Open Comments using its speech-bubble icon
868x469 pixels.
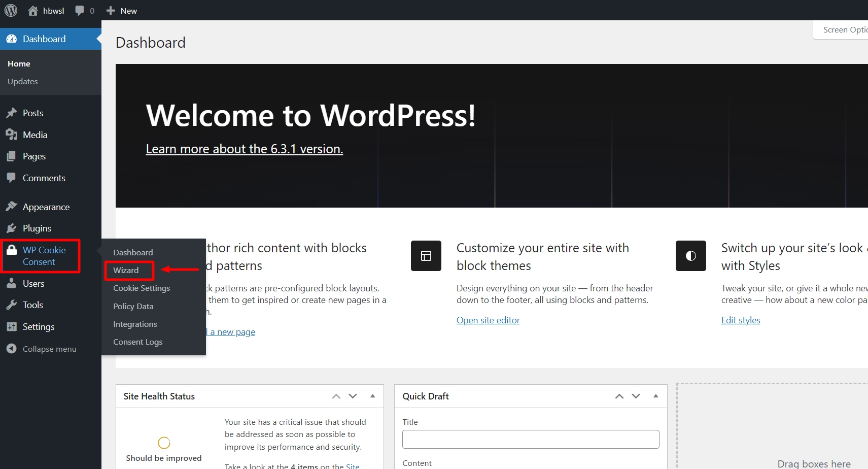(12, 178)
